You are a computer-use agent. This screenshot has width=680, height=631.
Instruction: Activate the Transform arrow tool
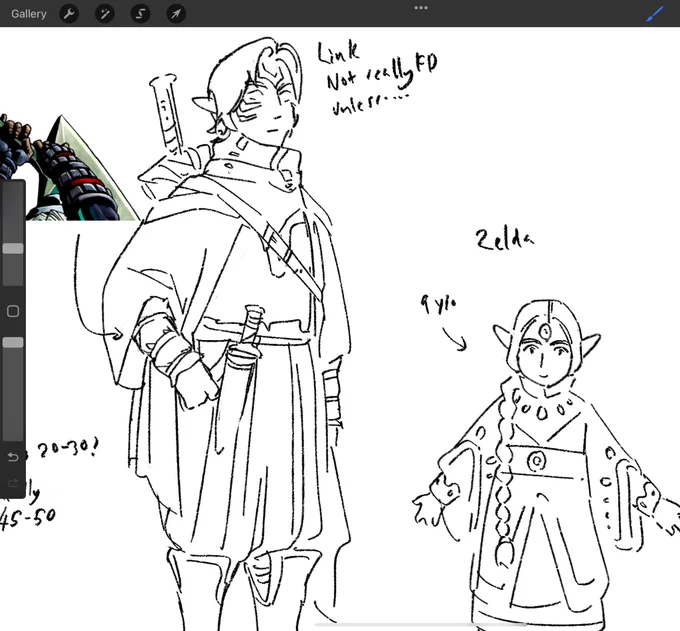(176, 14)
